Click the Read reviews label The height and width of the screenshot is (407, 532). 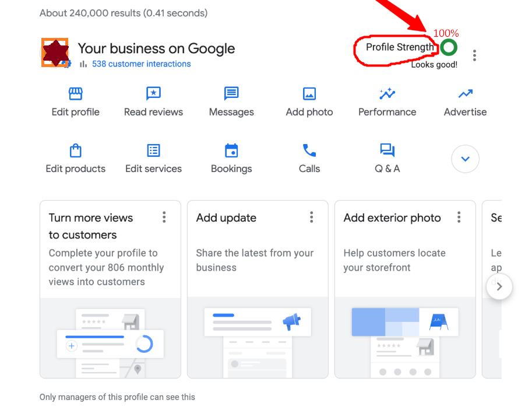[153, 112]
